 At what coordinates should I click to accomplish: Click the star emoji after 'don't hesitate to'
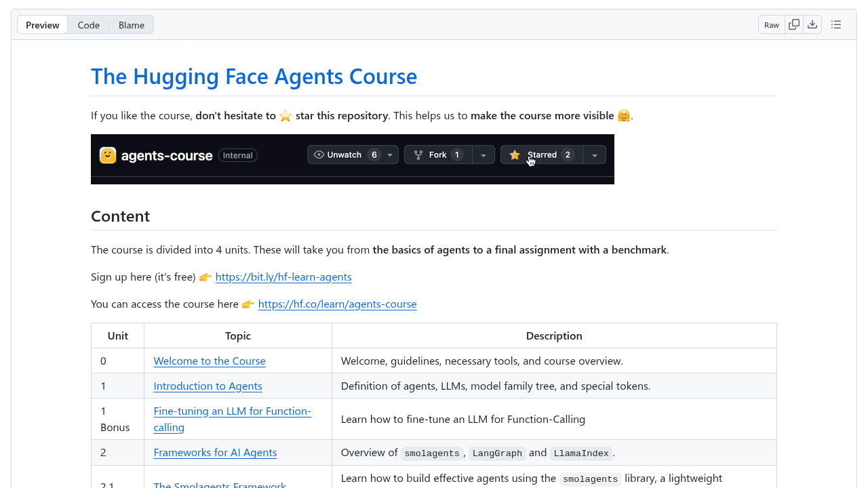click(x=285, y=115)
